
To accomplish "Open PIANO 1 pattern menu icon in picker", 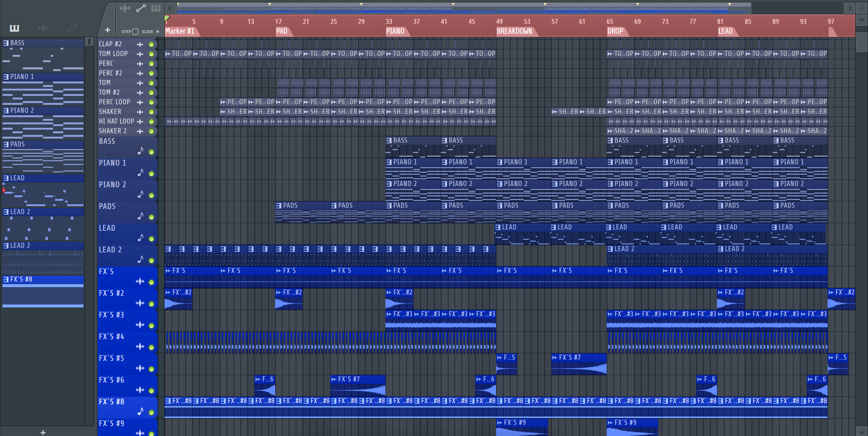I will pyautogui.click(x=6, y=77).
